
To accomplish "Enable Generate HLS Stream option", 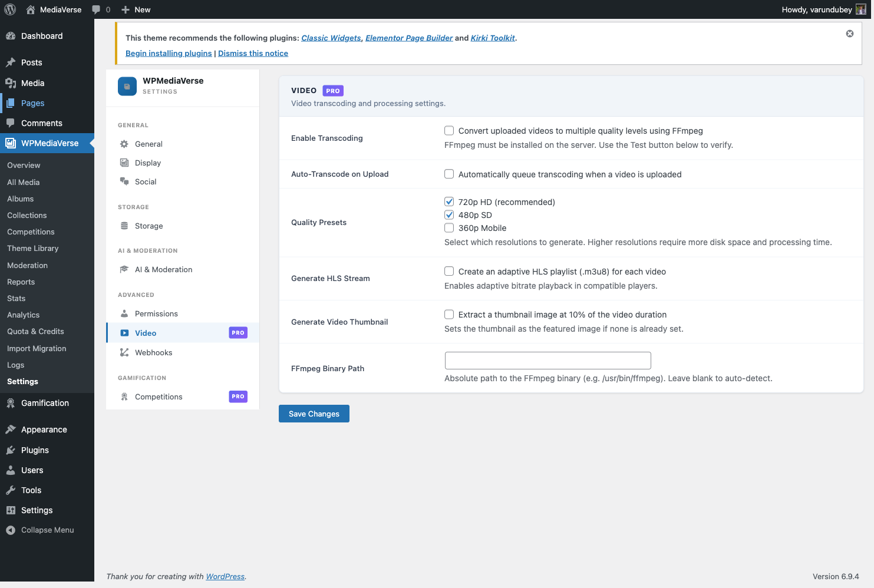I will 448,271.
